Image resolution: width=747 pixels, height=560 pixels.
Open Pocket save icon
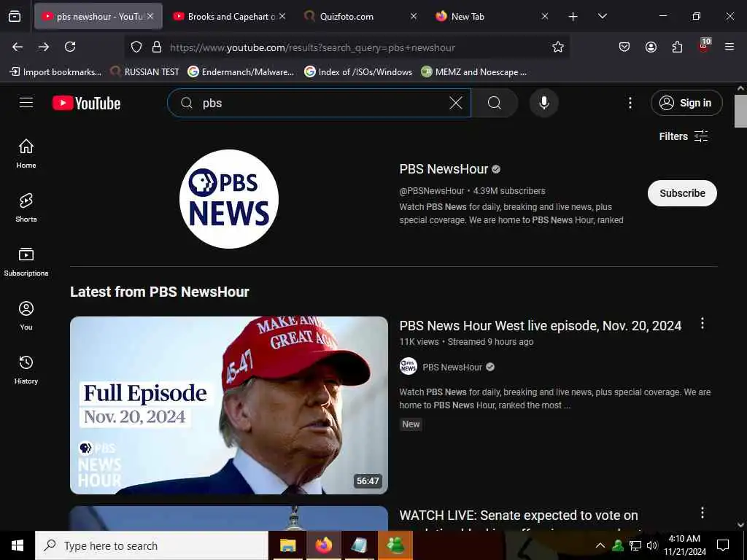[x=624, y=47]
